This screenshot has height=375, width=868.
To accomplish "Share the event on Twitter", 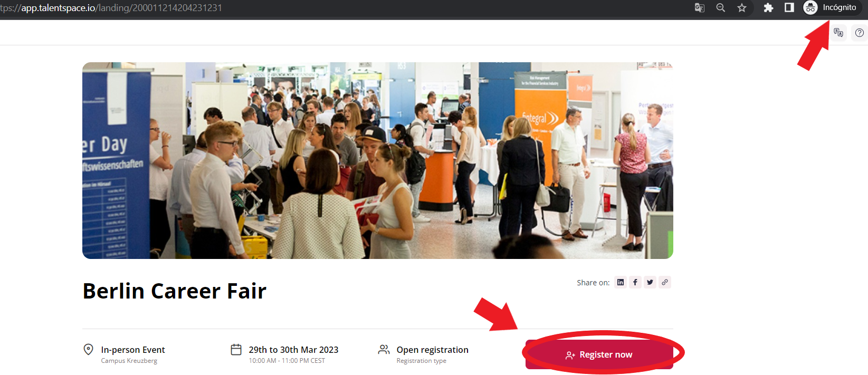I will [650, 282].
